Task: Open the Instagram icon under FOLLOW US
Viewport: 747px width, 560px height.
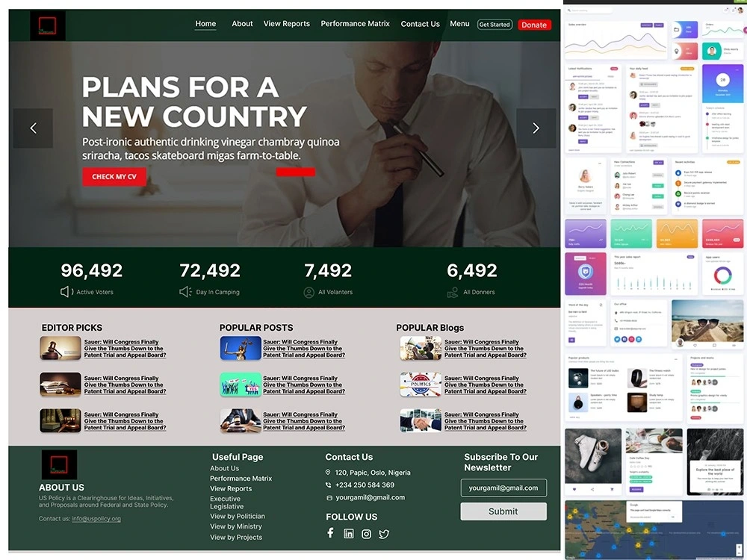Action: pos(366,534)
